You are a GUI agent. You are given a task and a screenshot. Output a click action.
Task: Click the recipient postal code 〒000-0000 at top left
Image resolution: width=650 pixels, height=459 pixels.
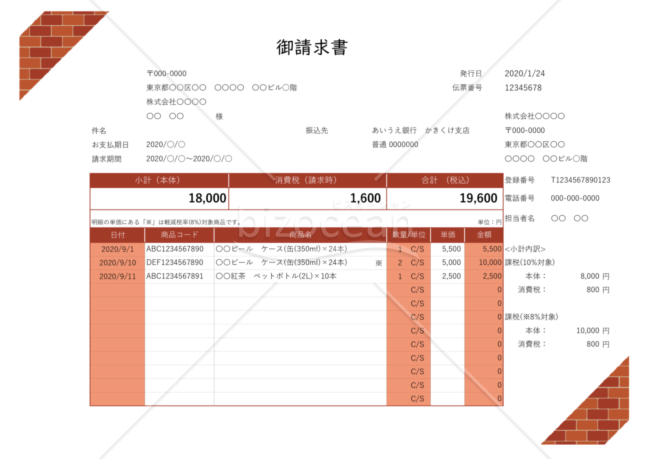166,73
